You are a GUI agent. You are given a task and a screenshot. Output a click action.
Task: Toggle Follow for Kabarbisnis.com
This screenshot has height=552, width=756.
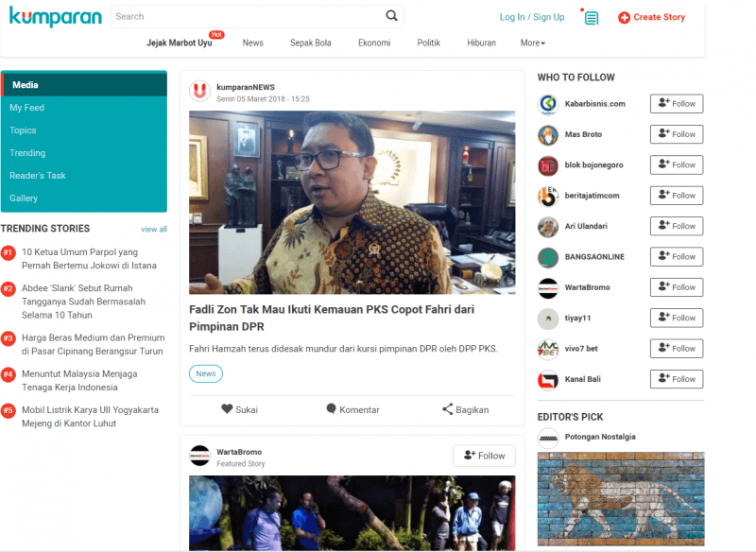coord(677,103)
